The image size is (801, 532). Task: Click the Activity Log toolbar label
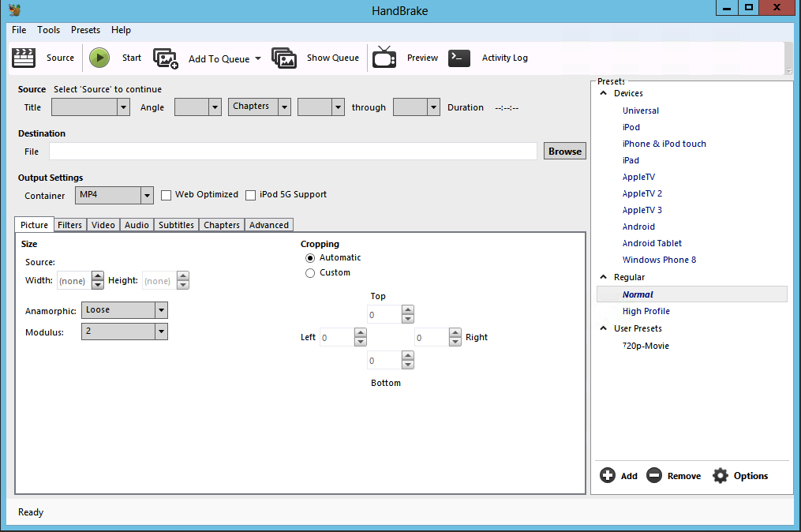tap(505, 58)
